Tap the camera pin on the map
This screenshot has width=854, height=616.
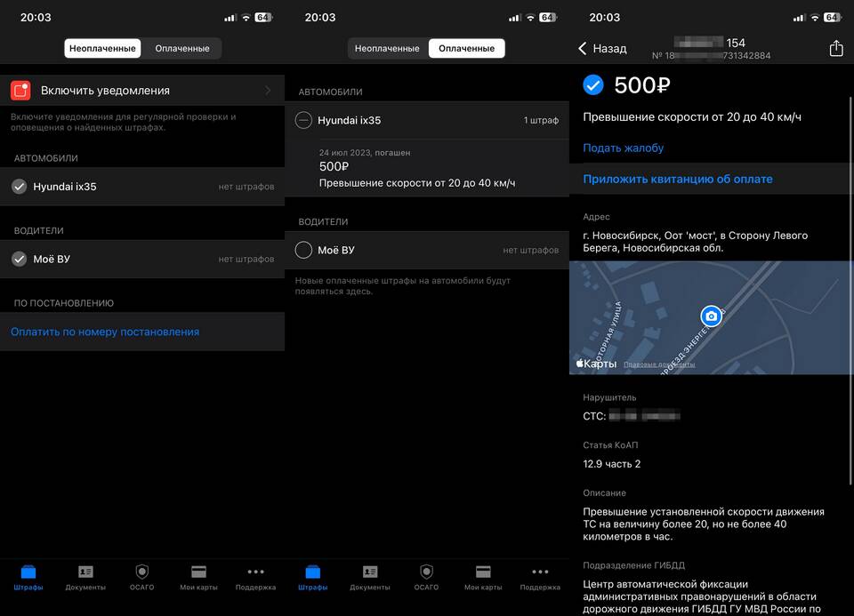pyautogui.click(x=710, y=316)
